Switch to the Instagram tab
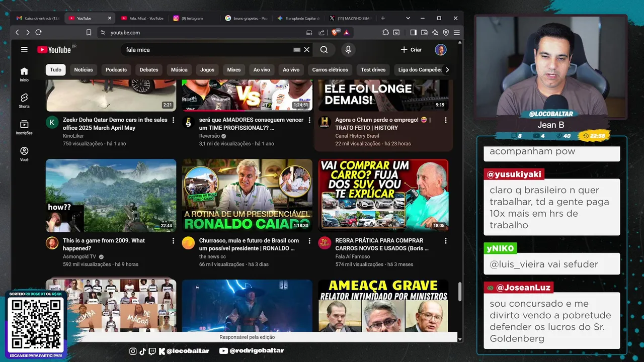This screenshot has width=644, height=362. tap(195, 18)
